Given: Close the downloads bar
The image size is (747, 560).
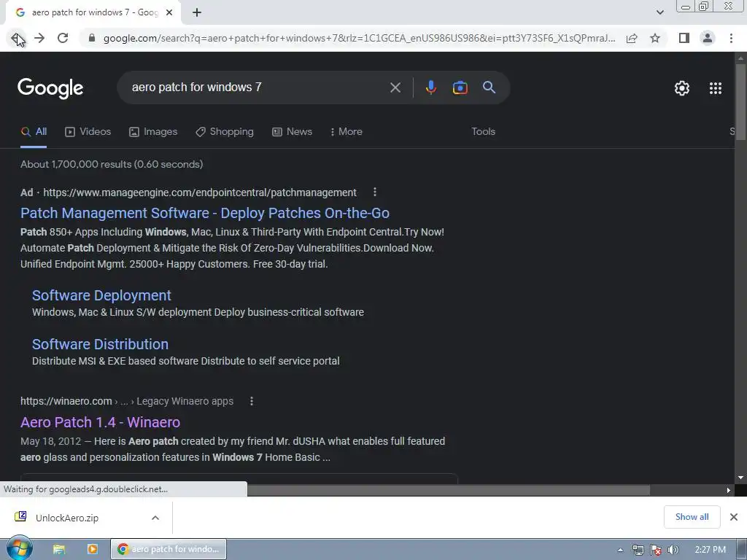Looking at the screenshot, I should click(734, 517).
